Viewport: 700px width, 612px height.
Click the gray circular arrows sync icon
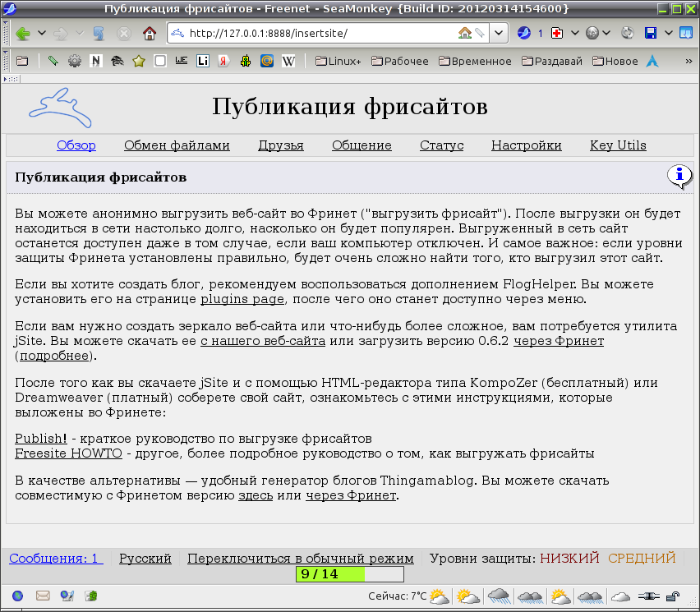pos(627,33)
